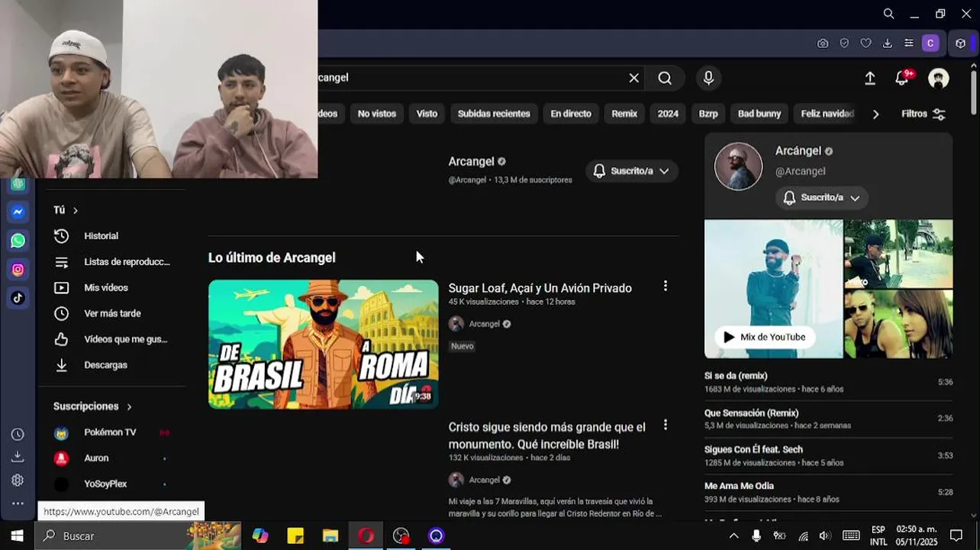The height and width of the screenshot is (550, 980).
Task: Open Sugar Loaf, Açaí video title
Action: [x=540, y=288]
